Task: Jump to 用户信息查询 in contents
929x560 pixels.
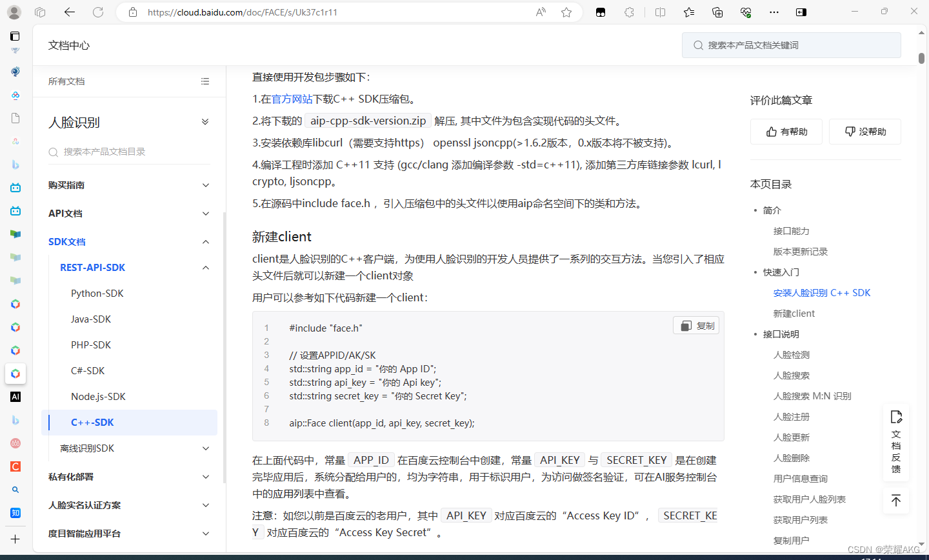Action: tap(801, 479)
